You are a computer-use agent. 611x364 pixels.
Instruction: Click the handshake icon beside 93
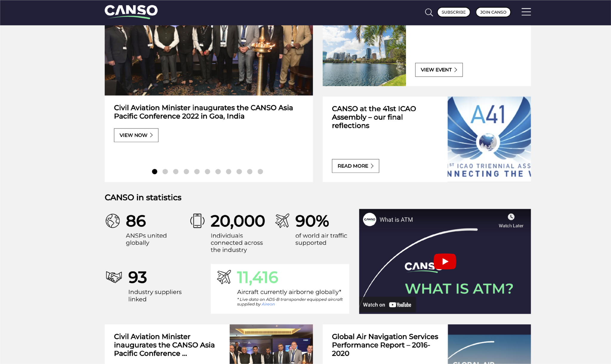coord(114,277)
